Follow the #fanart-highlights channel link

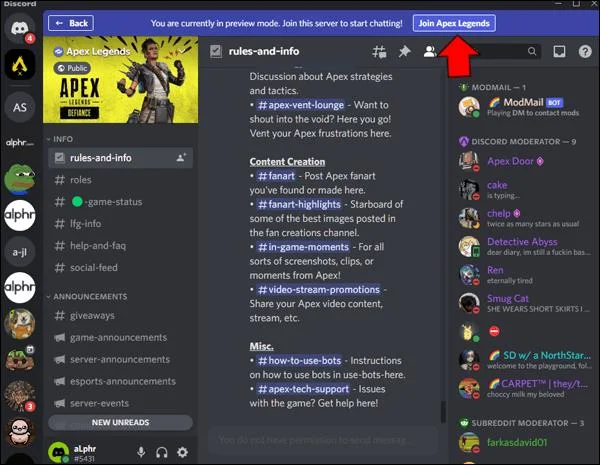pos(299,204)
